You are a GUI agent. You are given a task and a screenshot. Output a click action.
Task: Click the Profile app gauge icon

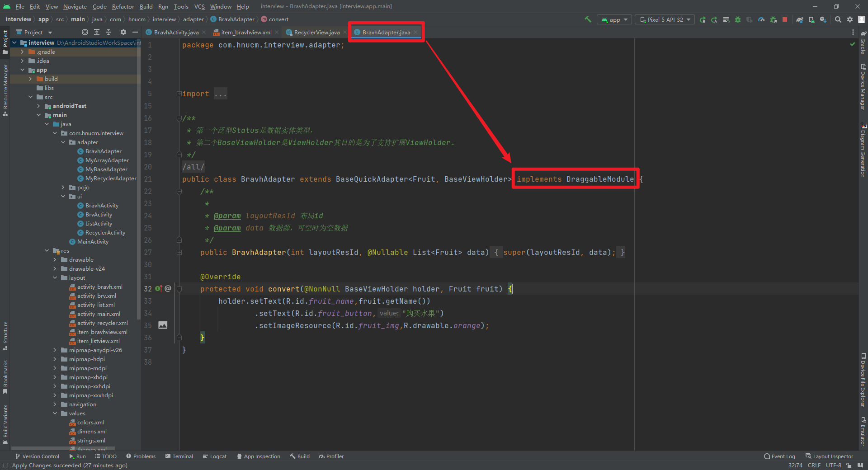pyautogui.click(x=761, y=19)
